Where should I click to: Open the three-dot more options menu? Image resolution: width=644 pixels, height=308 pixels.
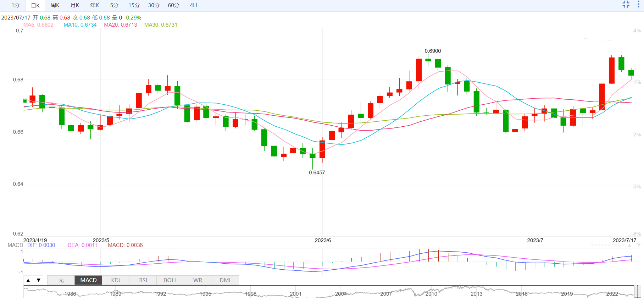tap(638, 5)
